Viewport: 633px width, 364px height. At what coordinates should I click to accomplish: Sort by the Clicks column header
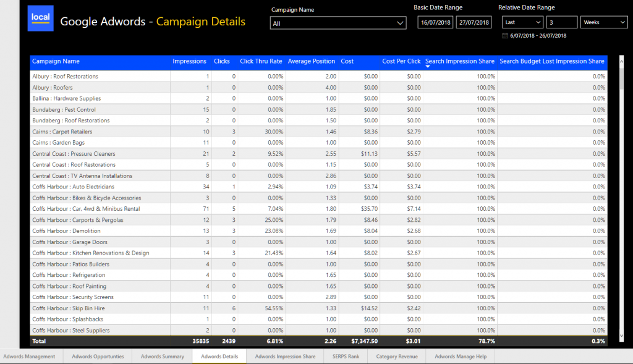222,61
